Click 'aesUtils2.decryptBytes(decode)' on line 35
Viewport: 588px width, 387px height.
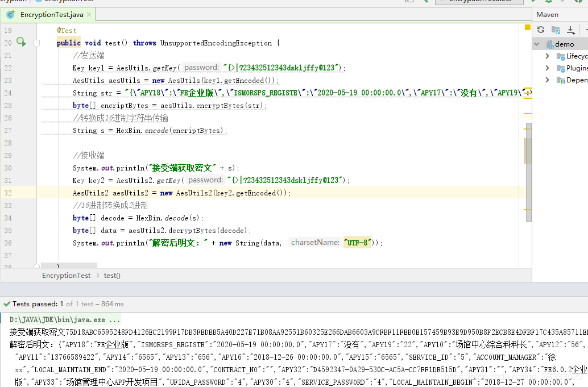[x=188, y=230]
